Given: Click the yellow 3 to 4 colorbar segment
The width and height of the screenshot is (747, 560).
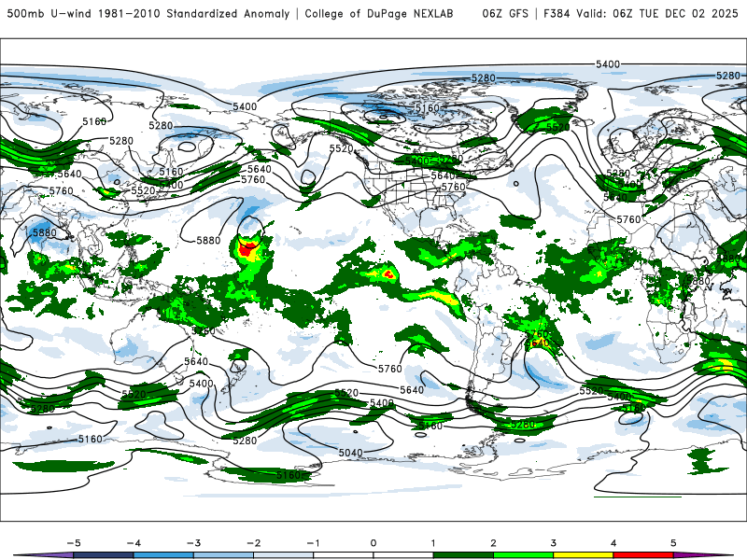Looking at the screenshot, I should (x=583, y=555).
